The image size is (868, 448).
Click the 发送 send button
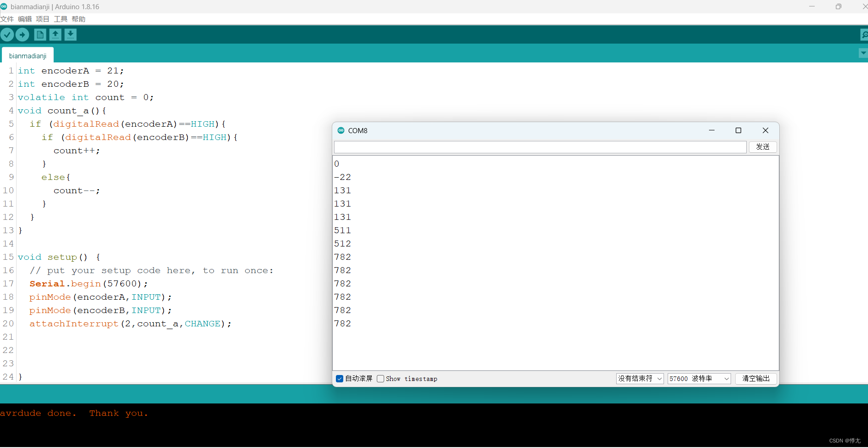[x=763, y=147]
